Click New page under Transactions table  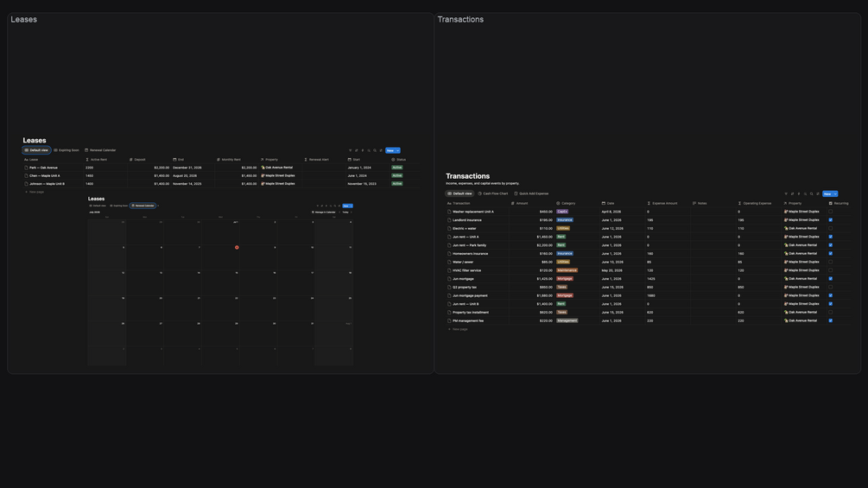point(458,329)
